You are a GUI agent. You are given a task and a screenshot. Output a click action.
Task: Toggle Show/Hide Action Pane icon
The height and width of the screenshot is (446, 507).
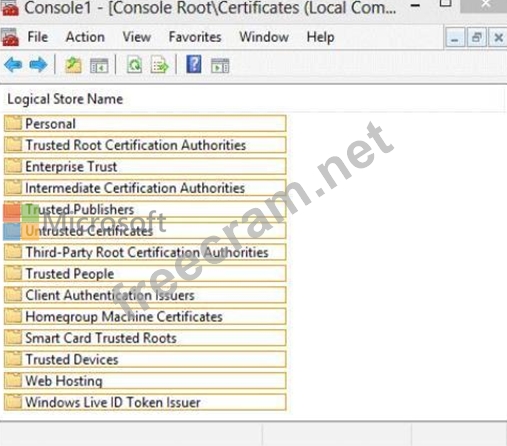(x=220, y=65)
